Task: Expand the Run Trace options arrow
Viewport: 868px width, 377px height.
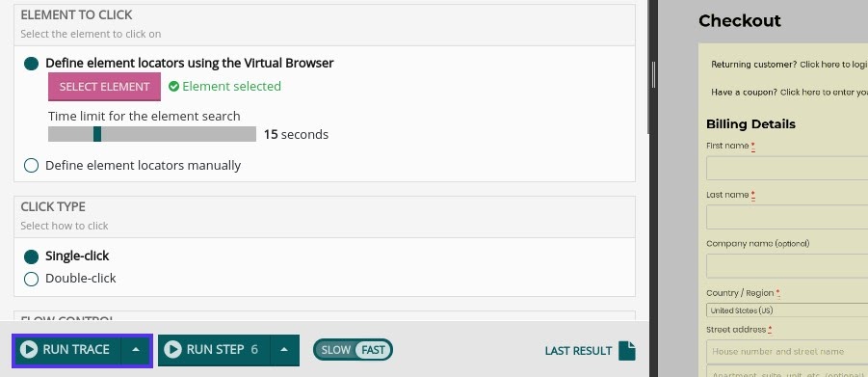Action: 136,349
